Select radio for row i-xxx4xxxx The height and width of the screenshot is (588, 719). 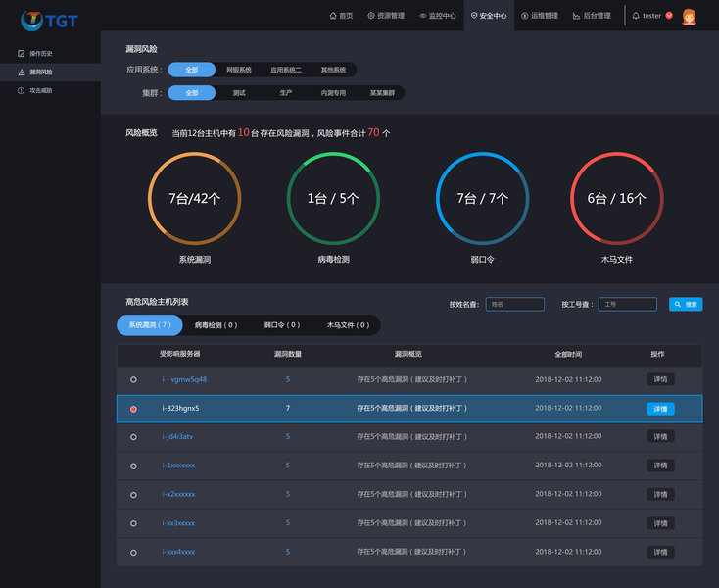133,553
